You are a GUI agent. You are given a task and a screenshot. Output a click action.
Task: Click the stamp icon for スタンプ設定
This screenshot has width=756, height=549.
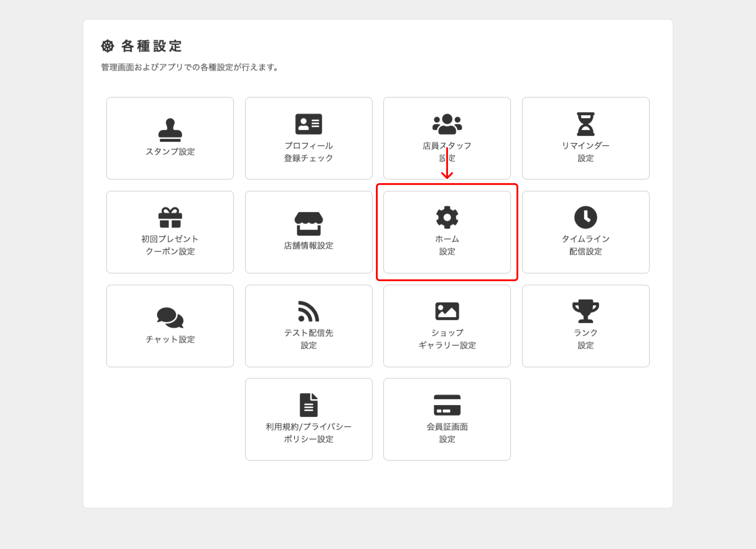(x=170, y=130)
